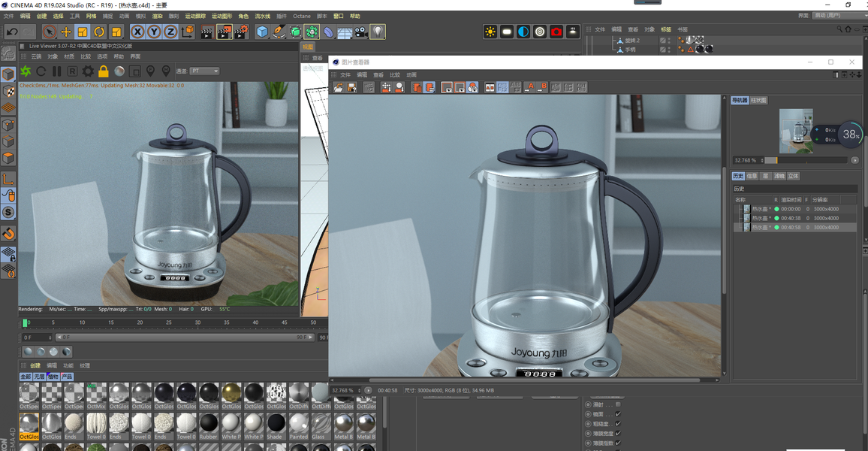The height and width of the screenshot is (451, 868).
Task: Toggle clay mode sphere in Live Viewer
Action: pos(119,71)
